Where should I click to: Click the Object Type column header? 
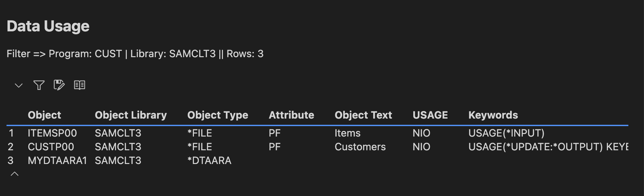(x=218, y=115)
